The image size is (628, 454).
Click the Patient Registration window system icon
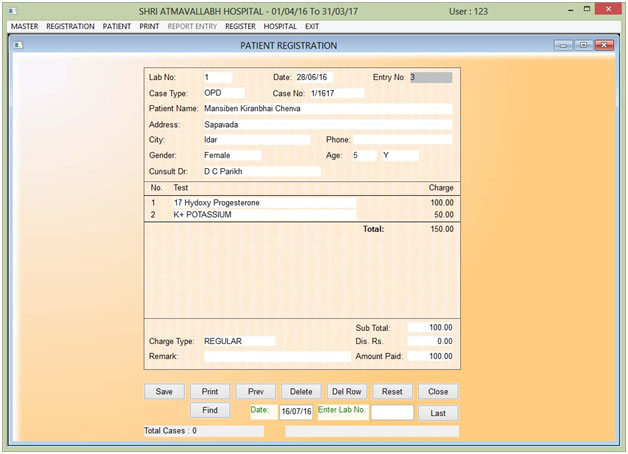(x=17, y=46)
